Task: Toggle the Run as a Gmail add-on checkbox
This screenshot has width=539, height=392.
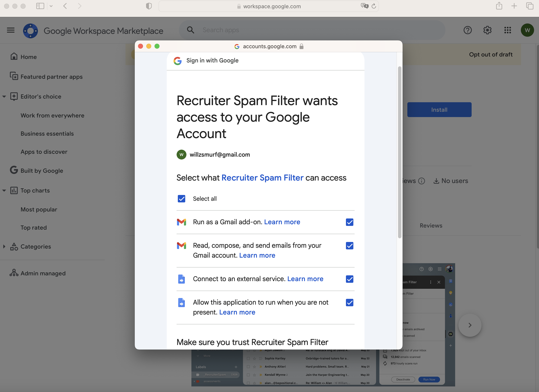Action: tap(350, 222)
